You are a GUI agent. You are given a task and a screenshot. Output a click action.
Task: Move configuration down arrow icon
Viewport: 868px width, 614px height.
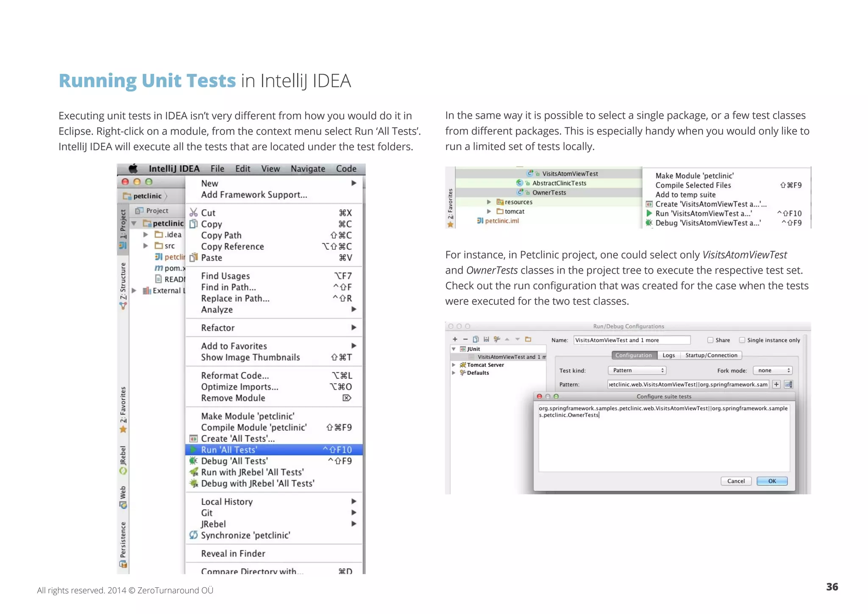click(517, 339)
